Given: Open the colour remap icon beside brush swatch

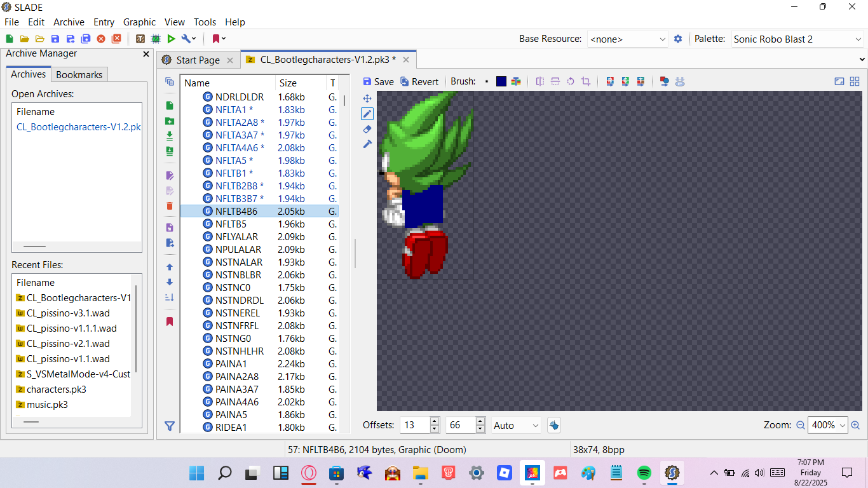Looking at the screenshot, I should click(x=516, y=81).
